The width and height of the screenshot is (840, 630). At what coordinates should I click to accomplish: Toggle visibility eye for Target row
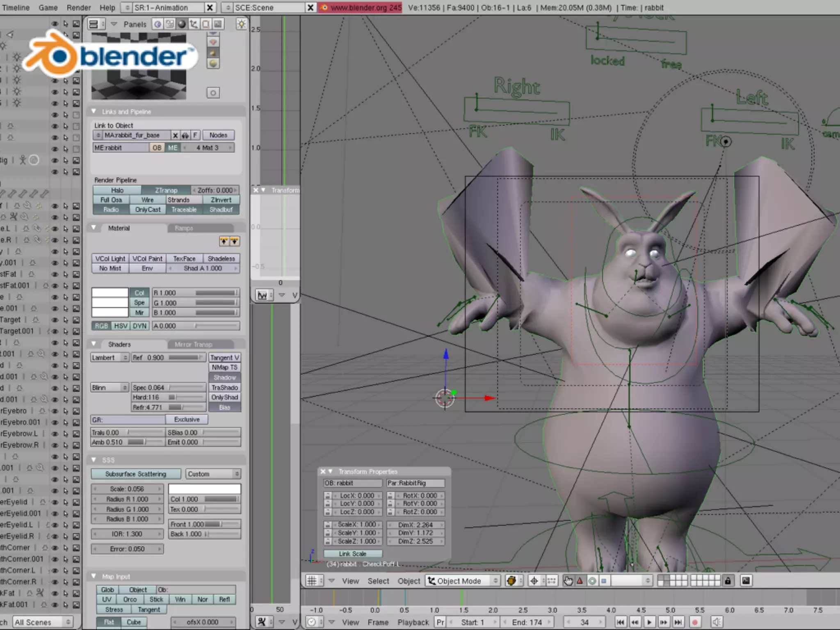click(x=55, y=320)
